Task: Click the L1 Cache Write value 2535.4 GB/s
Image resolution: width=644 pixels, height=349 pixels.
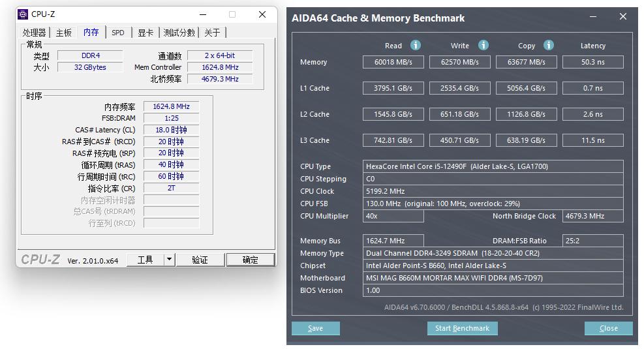Action: click(x=460, y=88)
